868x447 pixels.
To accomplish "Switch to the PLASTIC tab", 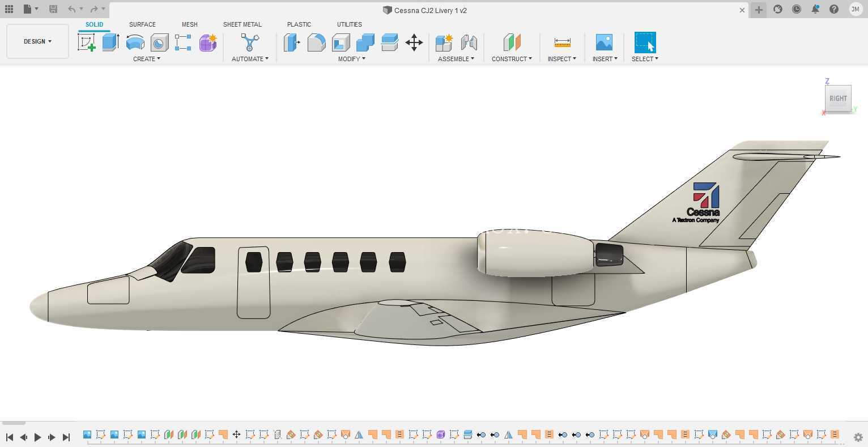I will coord(299,24).
